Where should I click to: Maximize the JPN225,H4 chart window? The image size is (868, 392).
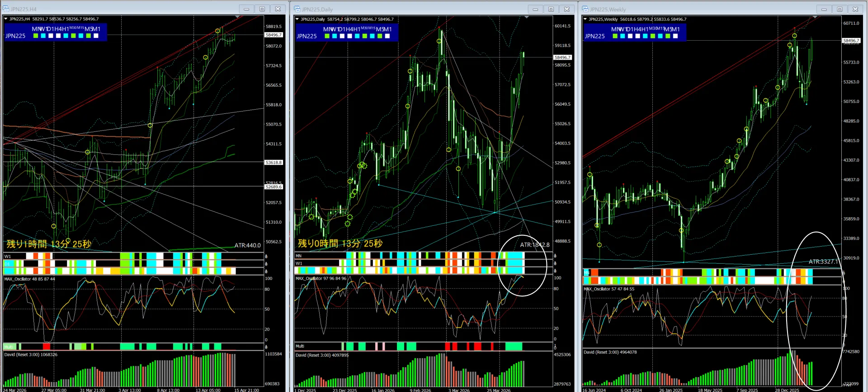click(x=262, y=9)
